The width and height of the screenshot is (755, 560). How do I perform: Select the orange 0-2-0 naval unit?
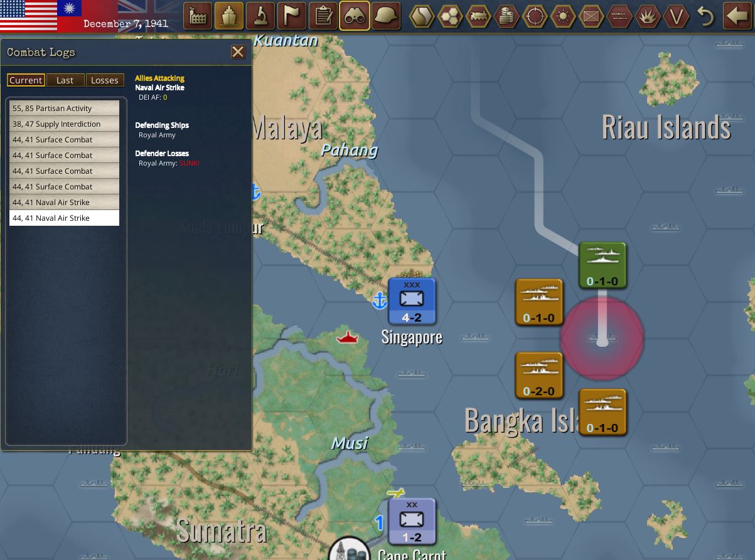[539, 376]
